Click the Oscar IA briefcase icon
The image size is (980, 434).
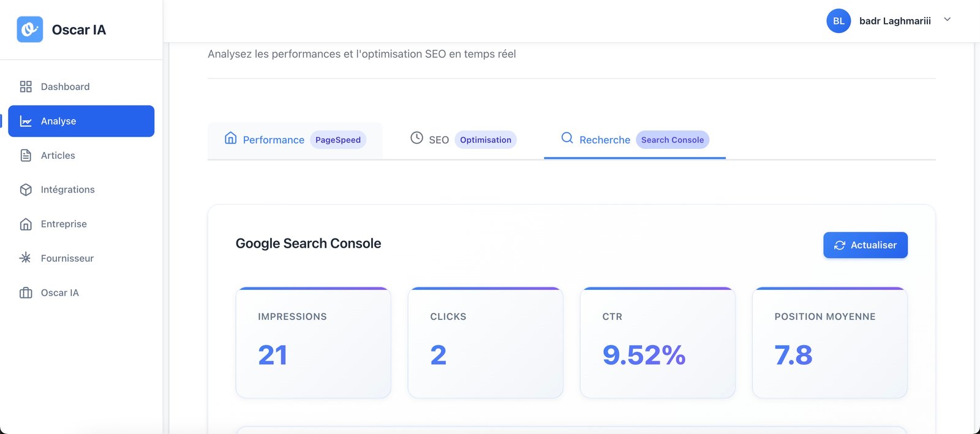click(26, 293)
